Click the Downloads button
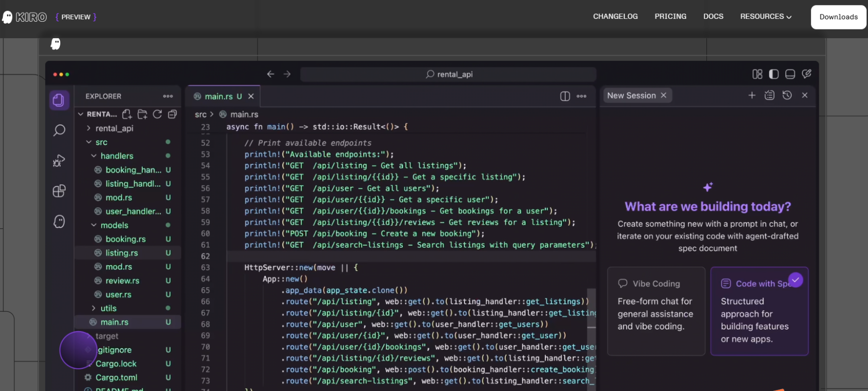The width and height of the screenshot is (868, 391). [x=838, y=17]
